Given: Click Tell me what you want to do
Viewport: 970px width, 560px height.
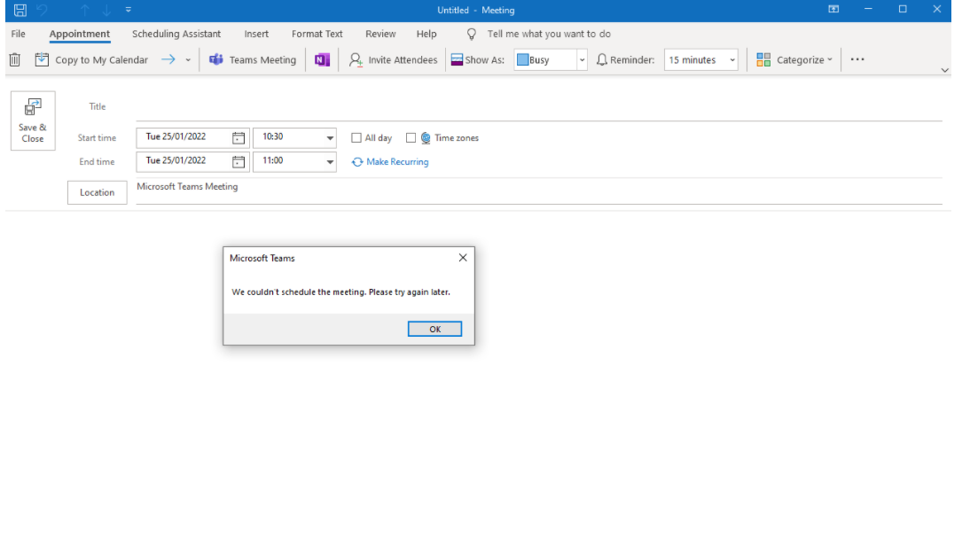Looking at the screenshot, I should click(549, 34).
